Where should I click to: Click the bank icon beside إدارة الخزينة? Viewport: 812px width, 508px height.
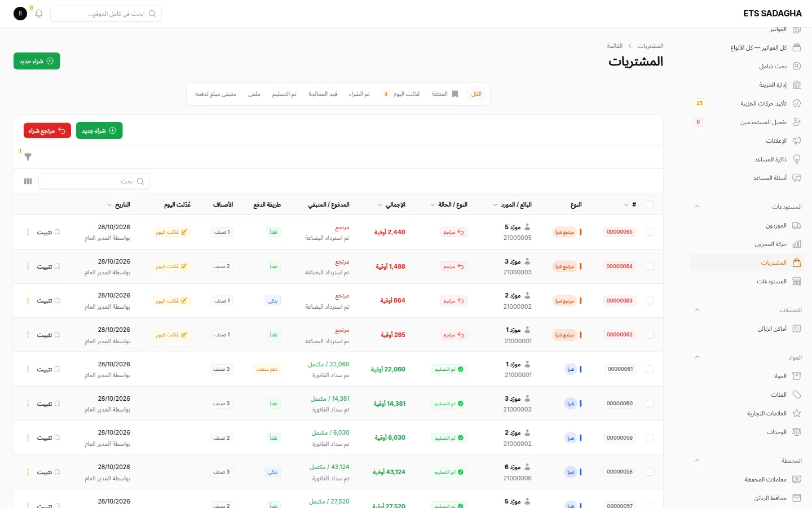click(x=797, y=85)
